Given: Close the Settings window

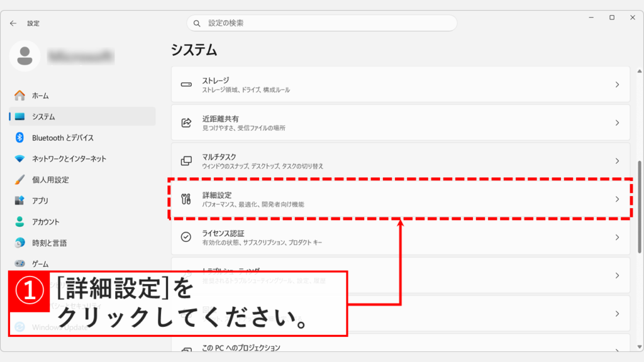Looking at the screenshot, I should tap(633, 18).
